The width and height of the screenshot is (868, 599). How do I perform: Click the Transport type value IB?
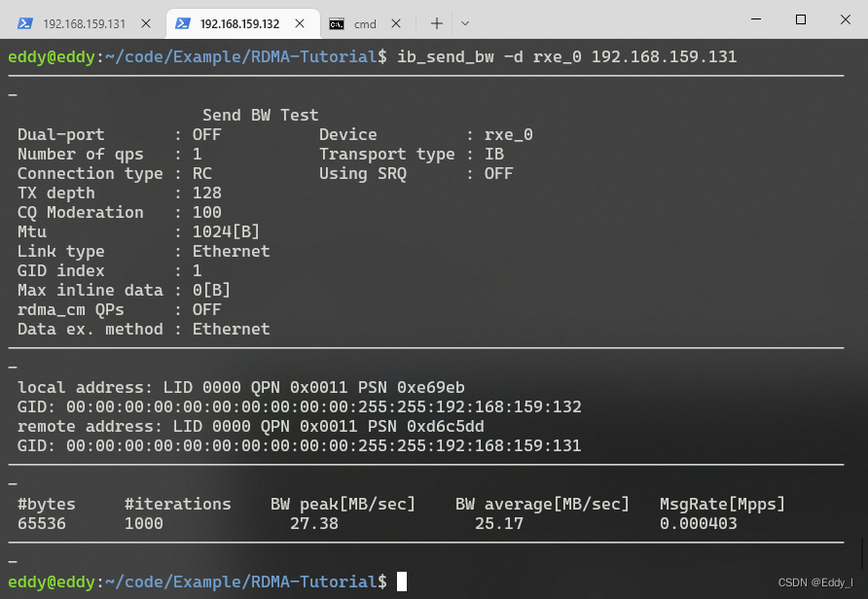(493, 154)
